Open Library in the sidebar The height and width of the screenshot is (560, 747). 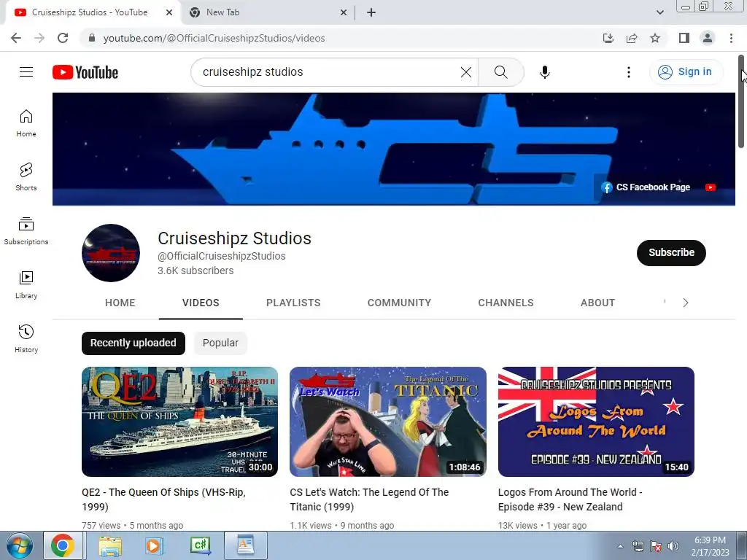click(x=26, y=285)
